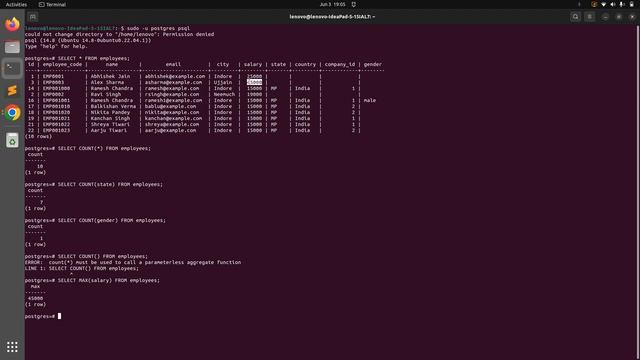This screenshot has width=640, height=360.
Task: Open the terminal search tool
Action: [x=576, y=17]
